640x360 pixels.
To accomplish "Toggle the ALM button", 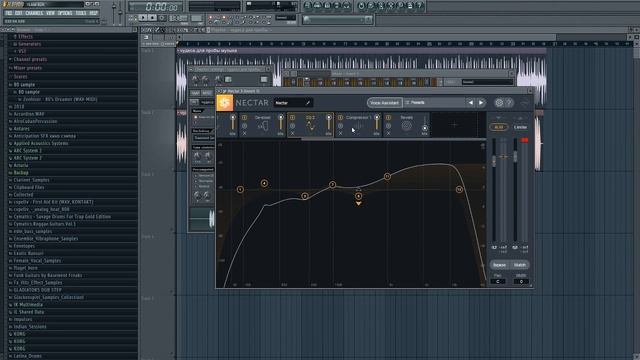I will click(x=498, y=127).
